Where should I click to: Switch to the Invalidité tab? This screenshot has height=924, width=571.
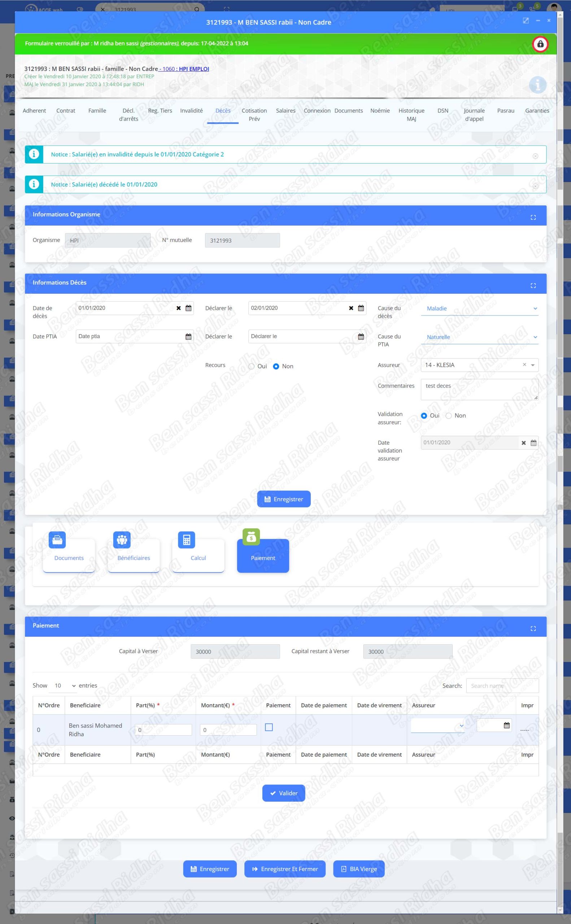tap(191, 111)
